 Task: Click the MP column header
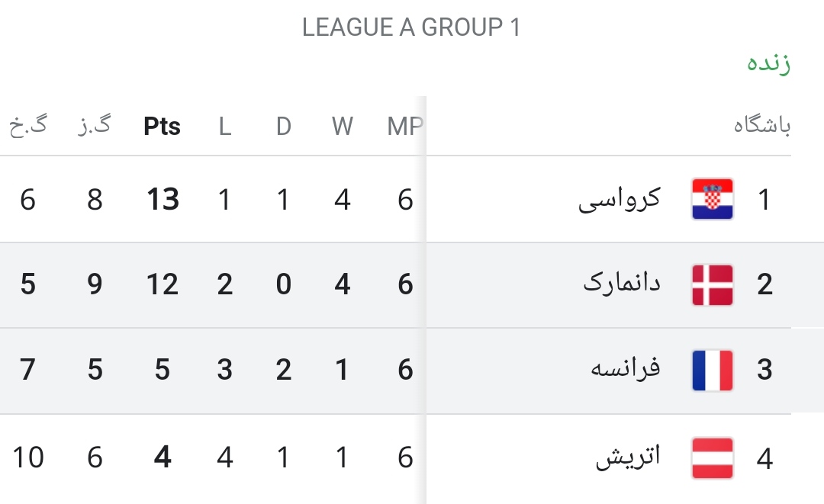coord(404,126)
